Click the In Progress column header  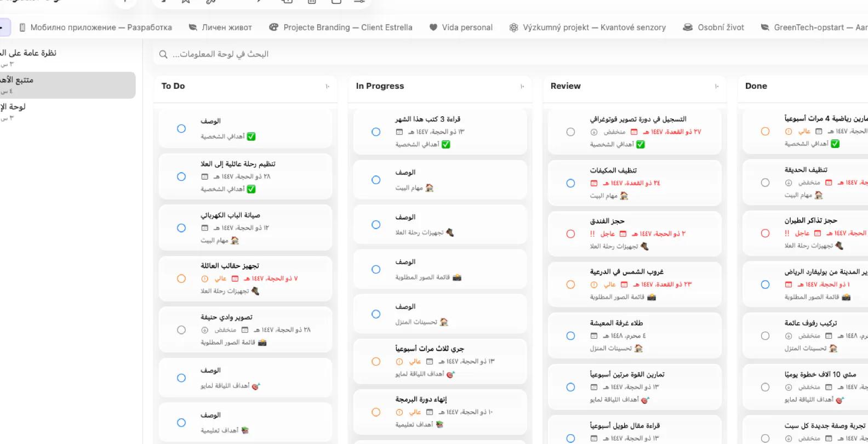point(380,86)
